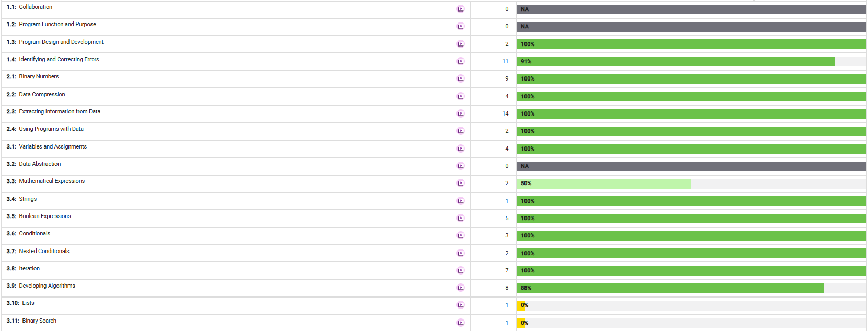Viewport: 868px width, 331px height.
Task: Select the 88% Developing Algorithms bar
Action: (691, 288)
